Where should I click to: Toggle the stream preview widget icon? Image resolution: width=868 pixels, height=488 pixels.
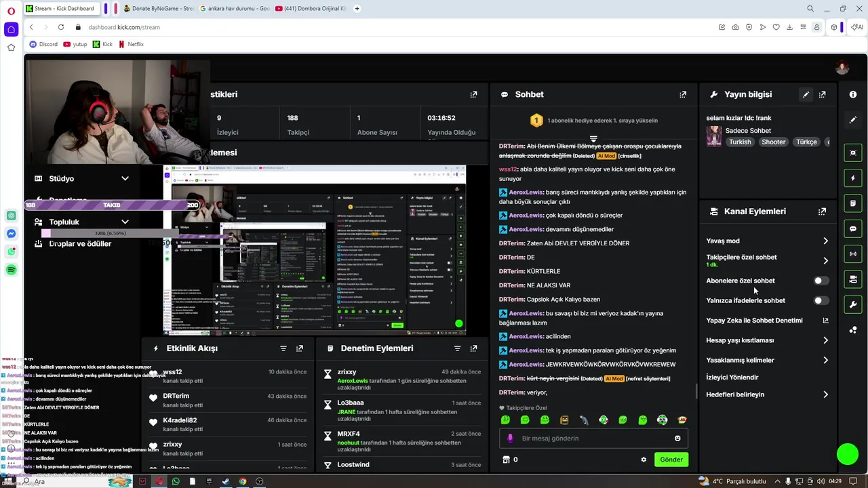[x=853, y=153]
